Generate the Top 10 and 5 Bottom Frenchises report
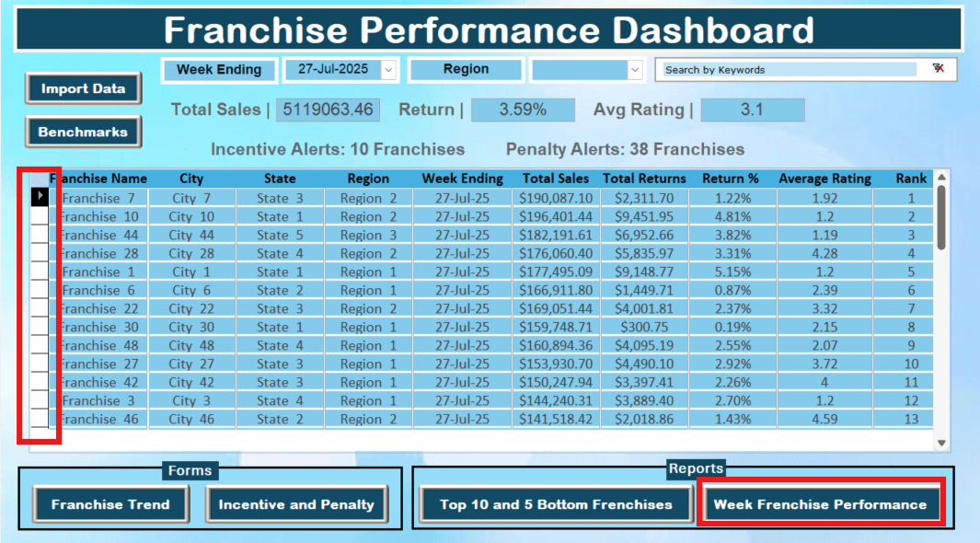 tap(556, 504)
